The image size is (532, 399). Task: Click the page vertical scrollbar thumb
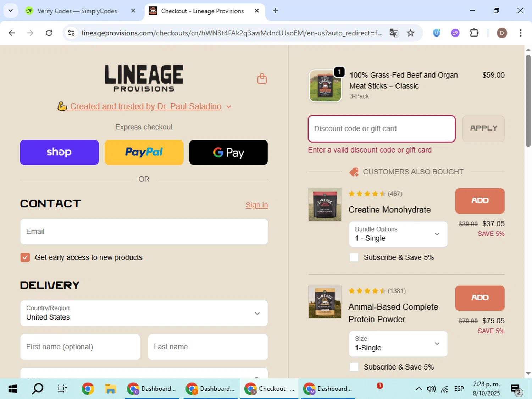click(x=528, y=101)
